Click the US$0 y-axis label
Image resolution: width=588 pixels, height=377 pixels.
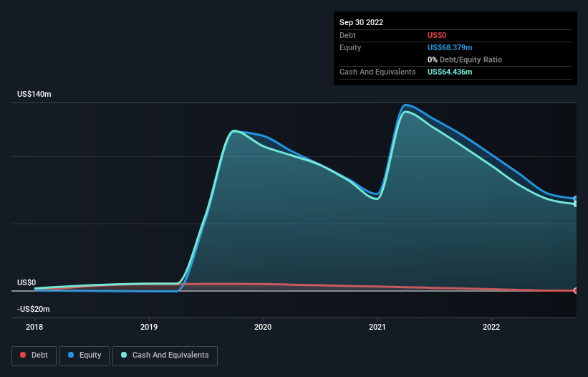click(x=26, y=282)
